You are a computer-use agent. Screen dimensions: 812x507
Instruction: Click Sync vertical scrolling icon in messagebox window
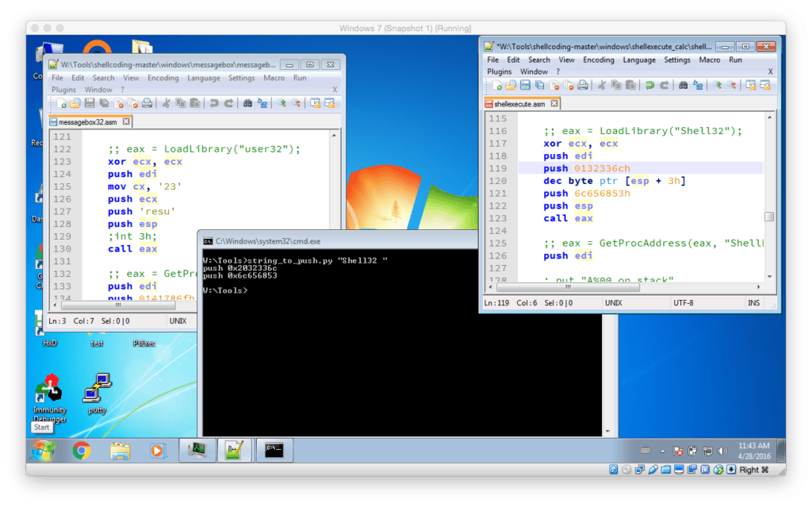315,104
